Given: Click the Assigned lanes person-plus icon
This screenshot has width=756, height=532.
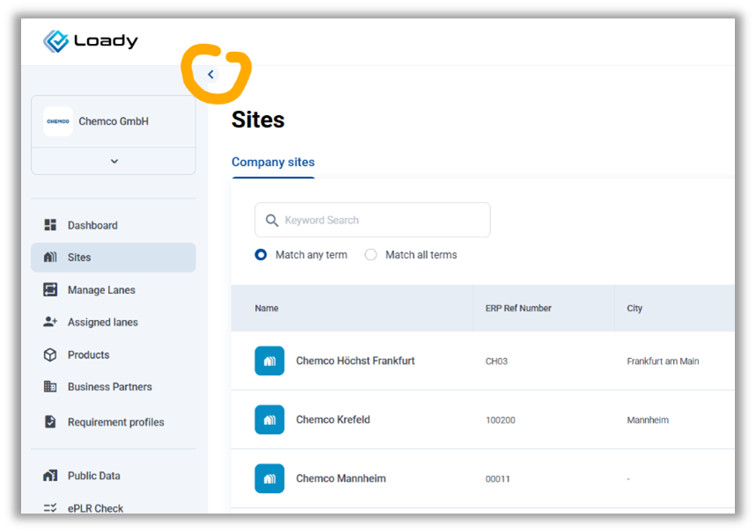Looking at the screenshot, I should coord(50,322).
